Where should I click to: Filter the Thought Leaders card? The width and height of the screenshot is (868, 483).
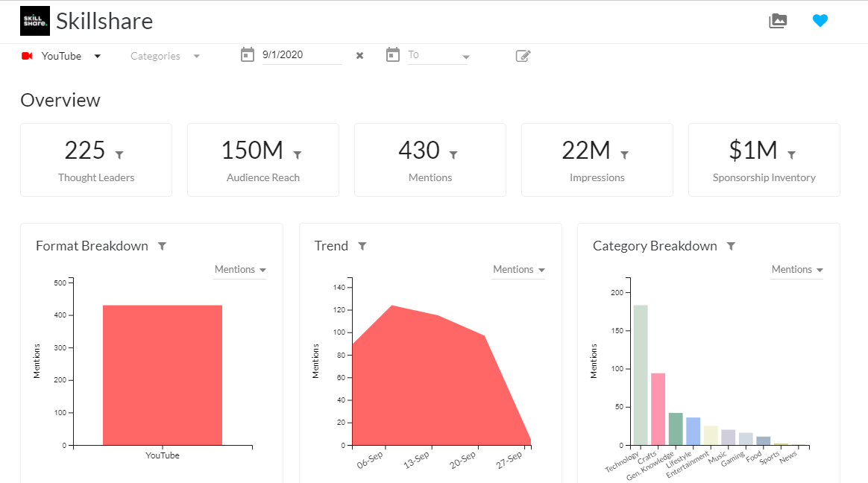tap(119, 155)
